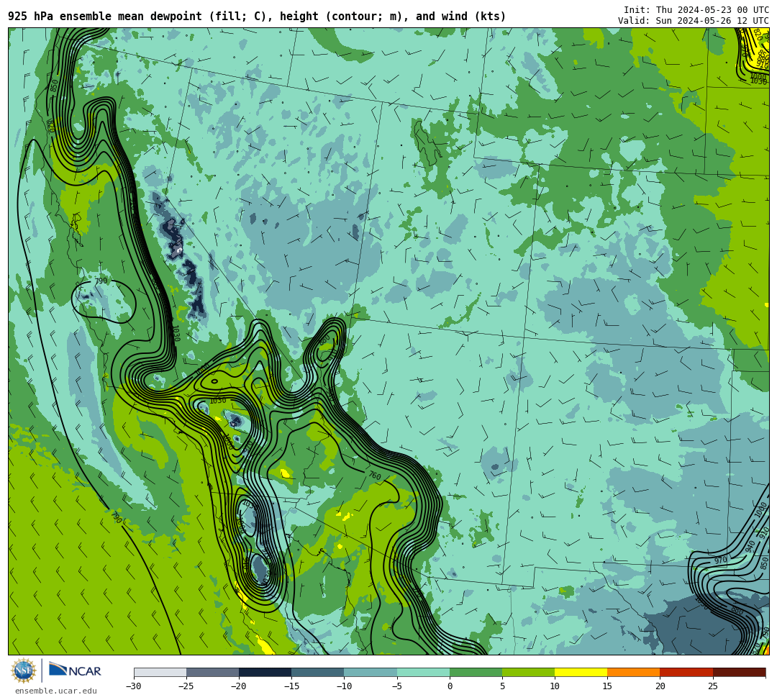Click the '25' colorbar tick label
The width and height of the screenshot is (777, 700).
click(x=712, y=686)
